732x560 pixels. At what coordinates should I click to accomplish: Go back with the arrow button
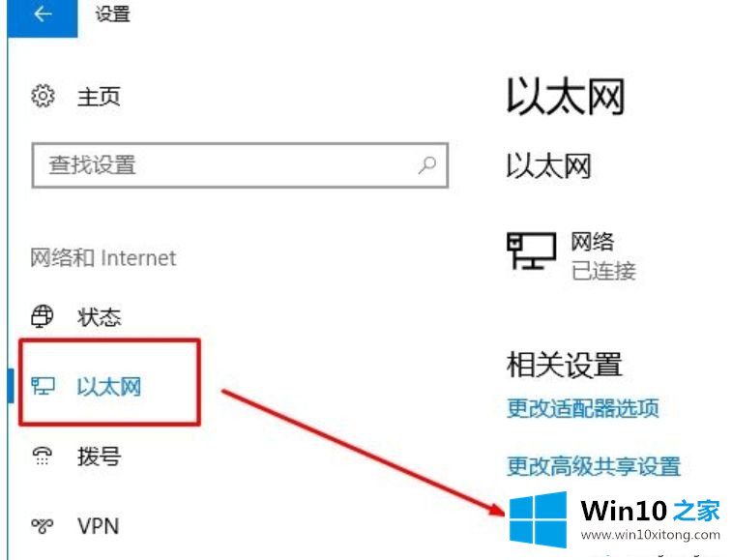click(43, 15)
